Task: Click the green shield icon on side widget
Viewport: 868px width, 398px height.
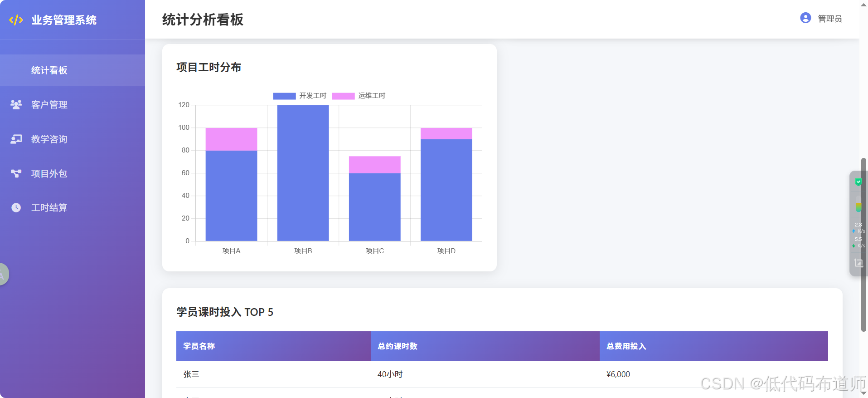Action: pyautogui.click(x=858, y=182)
